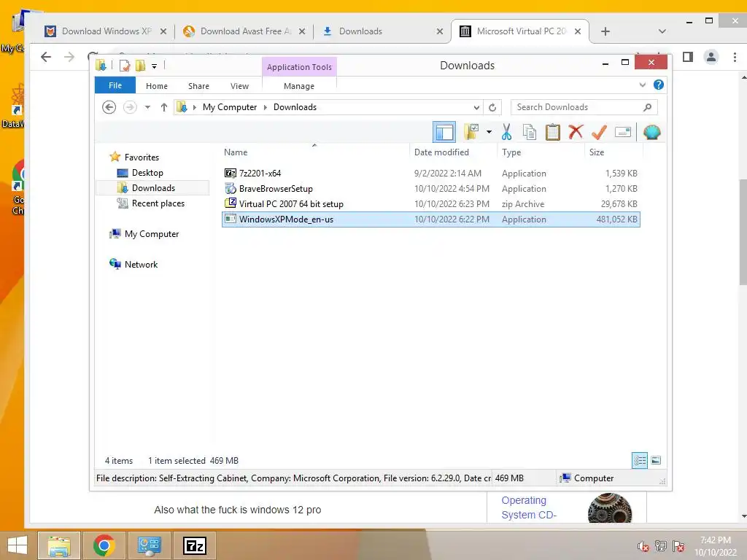The image size is (747, 560).
Task: Open the folder options dropdown arrow
Action: click(489, 132)
